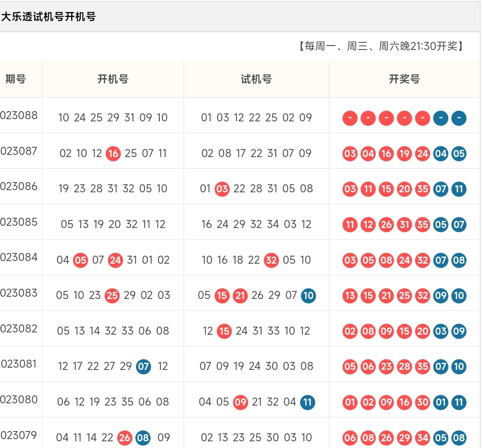Click red ball 15 in 023082 试机号
Image resolution: width=482 pixels, height=448 pixels.
coord(224,331)
